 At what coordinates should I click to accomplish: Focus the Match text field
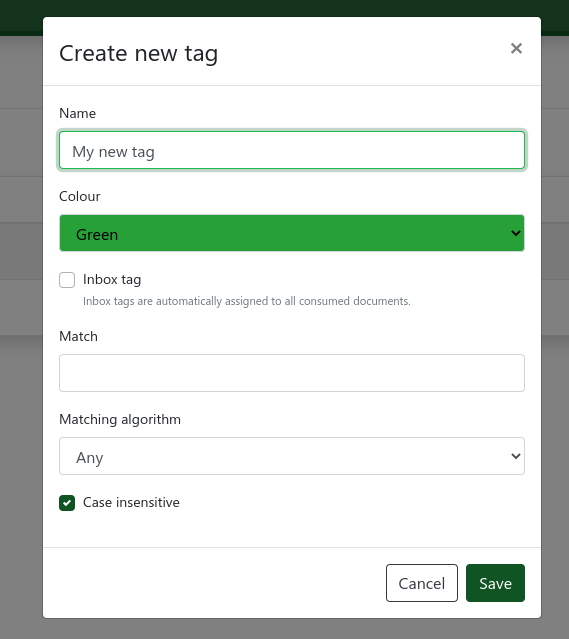292,373
